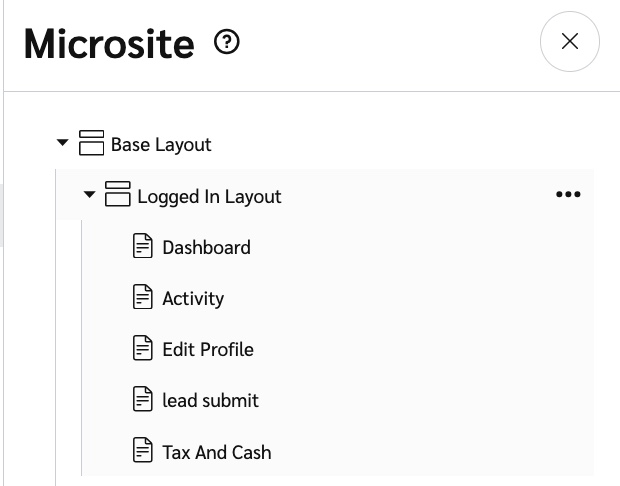
Task: Click the Dashboard page icon
Action: 144,246
